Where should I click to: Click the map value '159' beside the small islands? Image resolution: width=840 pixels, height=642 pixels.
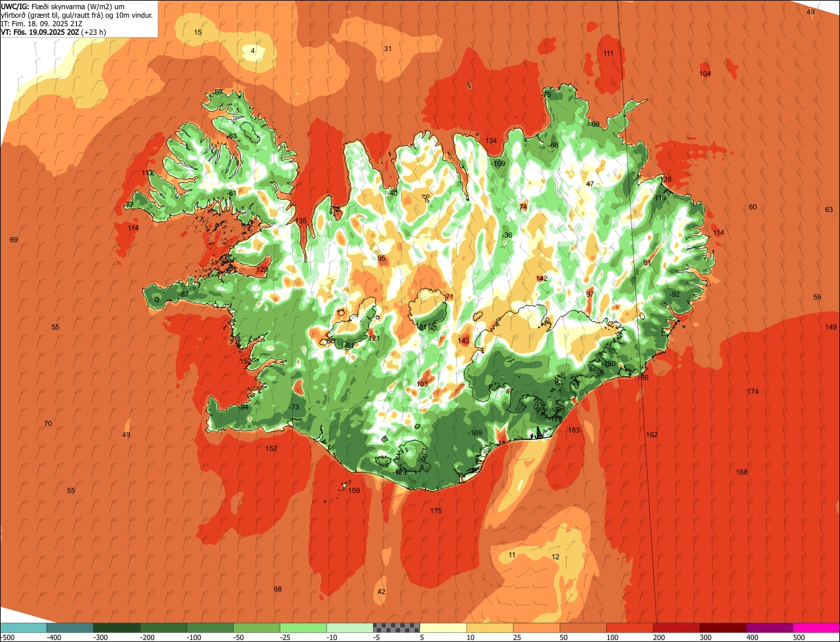tap(354, 490)
